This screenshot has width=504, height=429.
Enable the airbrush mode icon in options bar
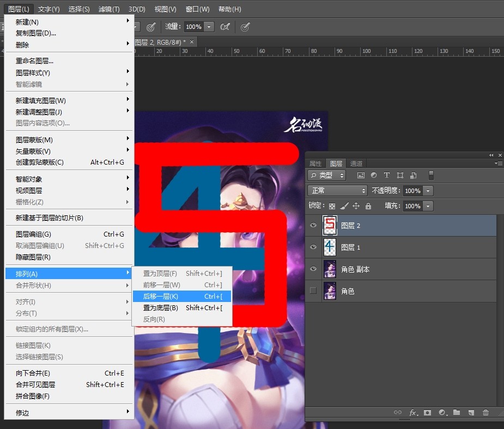click(x=224, y=27)
